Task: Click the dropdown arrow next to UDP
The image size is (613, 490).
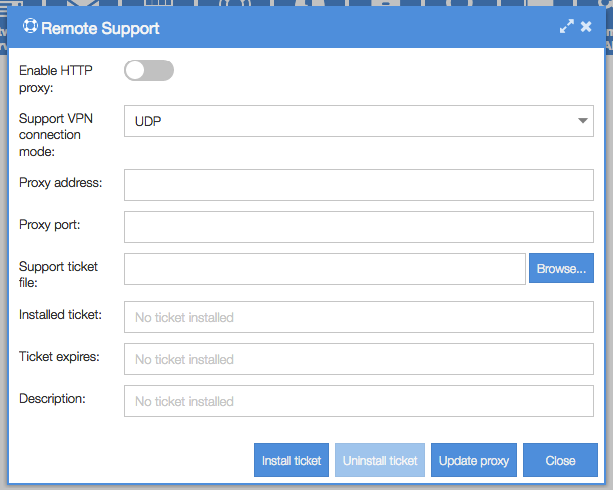Action: click(583, 121)
